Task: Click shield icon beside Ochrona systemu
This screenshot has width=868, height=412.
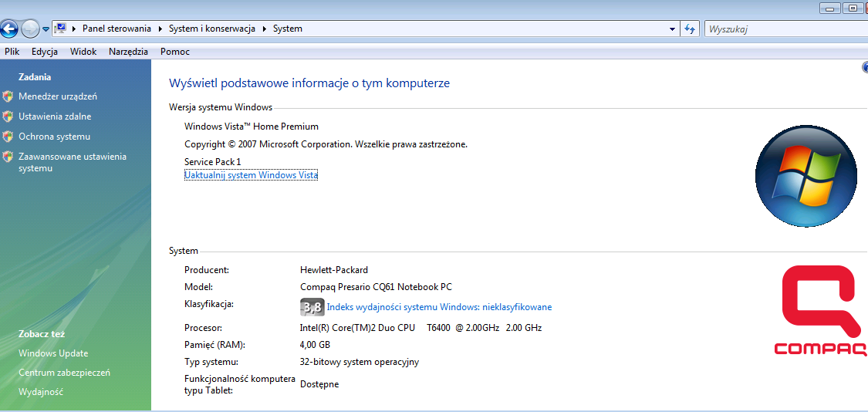Action: (8, 137)
